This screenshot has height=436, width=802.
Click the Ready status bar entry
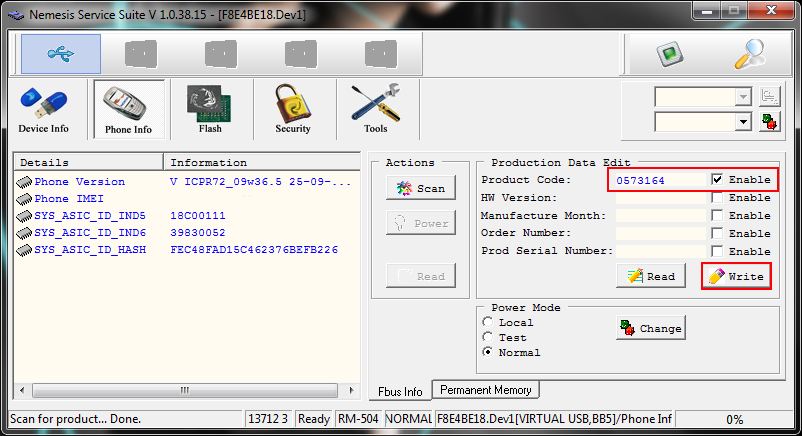pos(314,419)
